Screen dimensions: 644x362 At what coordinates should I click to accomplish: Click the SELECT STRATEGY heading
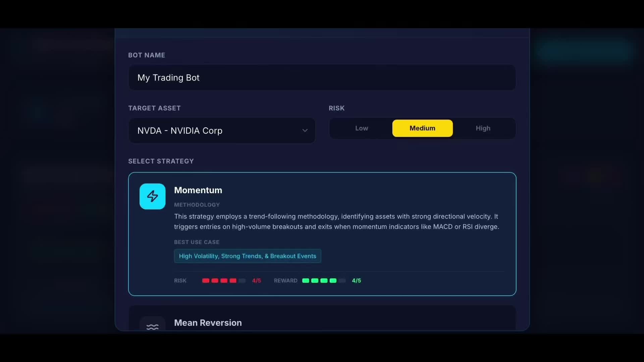161,161
